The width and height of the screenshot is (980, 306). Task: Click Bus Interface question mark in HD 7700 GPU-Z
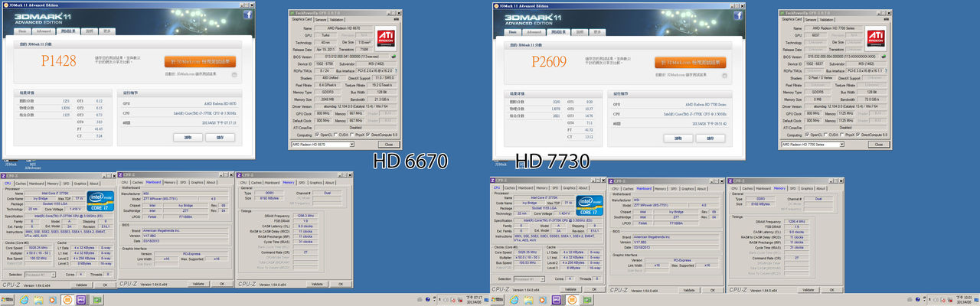883,70
